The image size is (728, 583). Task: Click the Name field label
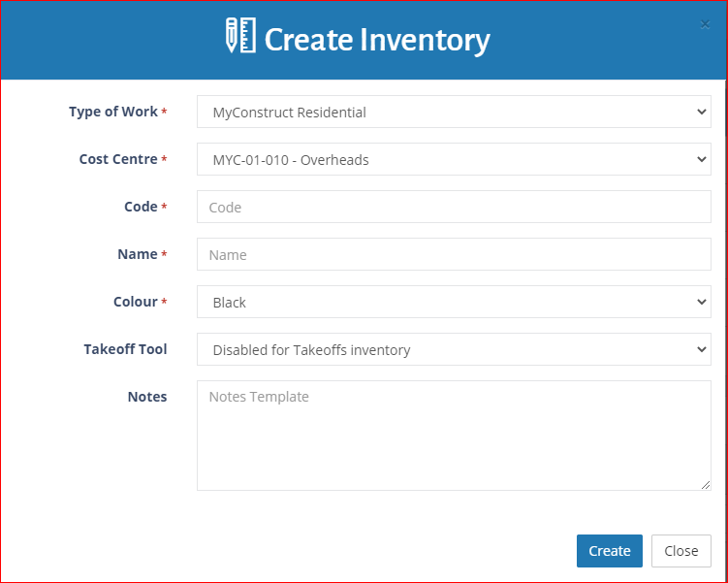(138, 254)
